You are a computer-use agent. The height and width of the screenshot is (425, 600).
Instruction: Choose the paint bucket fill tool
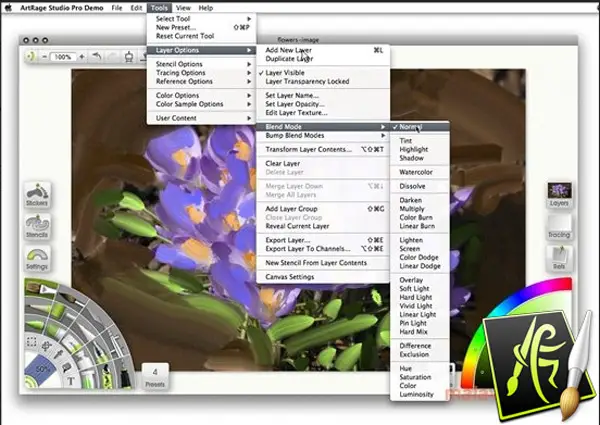(67, 368)
